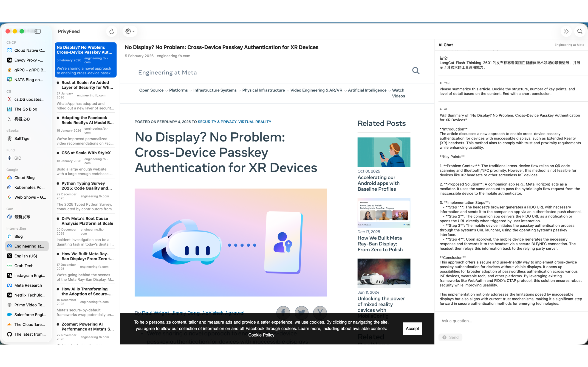Click the Engineering at Meta site search icon
This screenshot has width=588, height=367.
coord(416,71)
